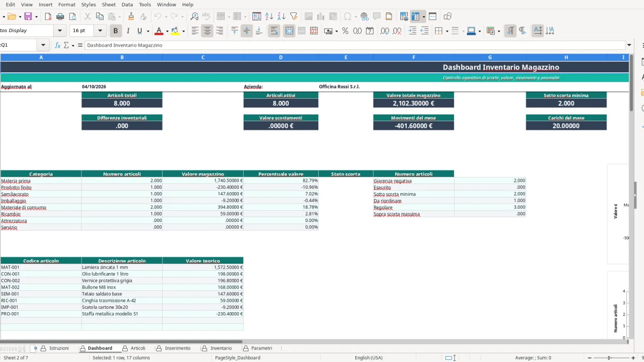Click PageStyle_Dashboard in status bar
This screenshot has width=644, height=362.
[x=238, y=358]
